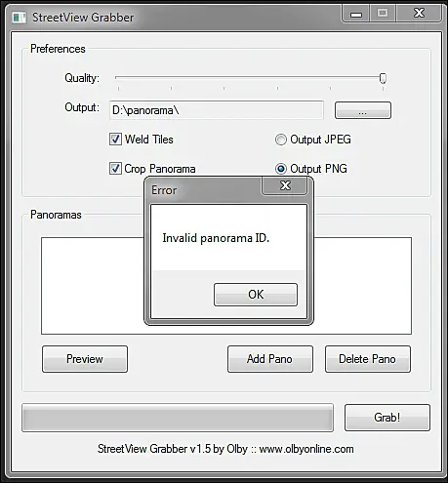Click inside the Output path field
This screenshot has width=448, height=483.
coord(217,110)
